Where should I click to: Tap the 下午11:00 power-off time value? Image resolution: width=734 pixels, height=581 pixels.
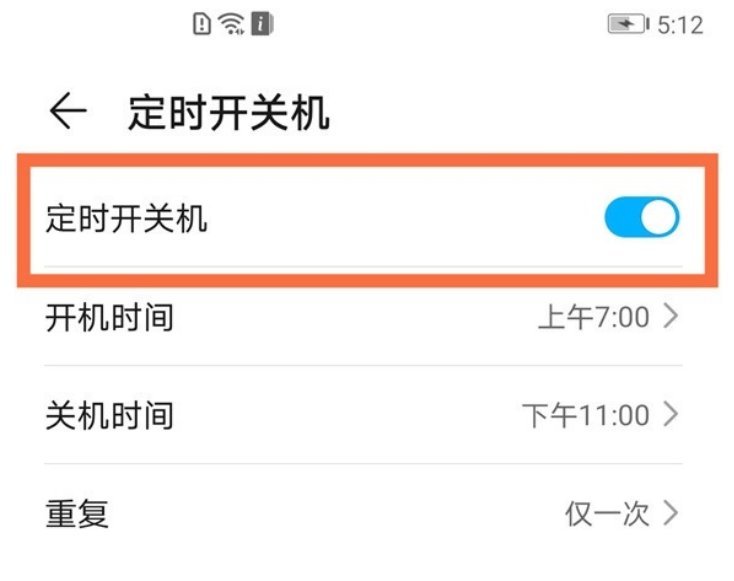pyautogui.click(x=586, y=415)
